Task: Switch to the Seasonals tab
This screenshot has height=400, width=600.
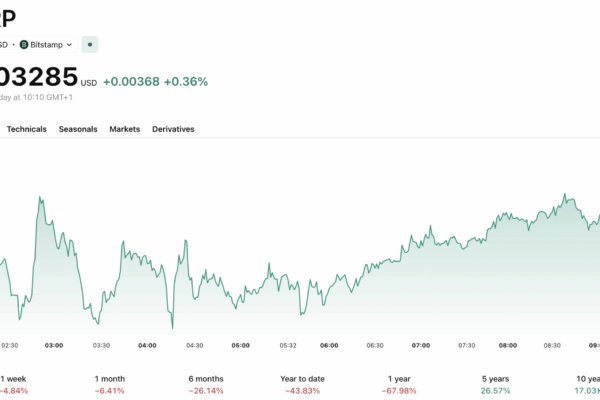Action: (78, 129)
